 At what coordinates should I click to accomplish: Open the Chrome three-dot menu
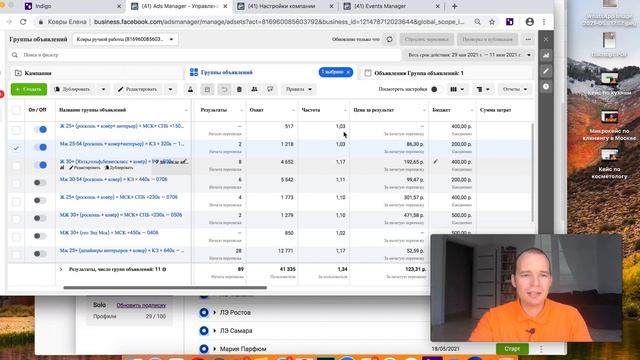(544, 22)
